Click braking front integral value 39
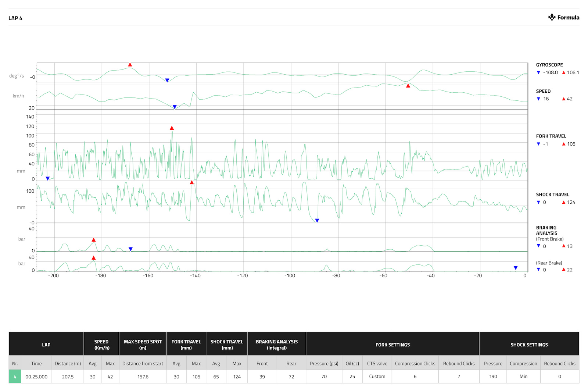The image size is (588, 392). point(262,377)
